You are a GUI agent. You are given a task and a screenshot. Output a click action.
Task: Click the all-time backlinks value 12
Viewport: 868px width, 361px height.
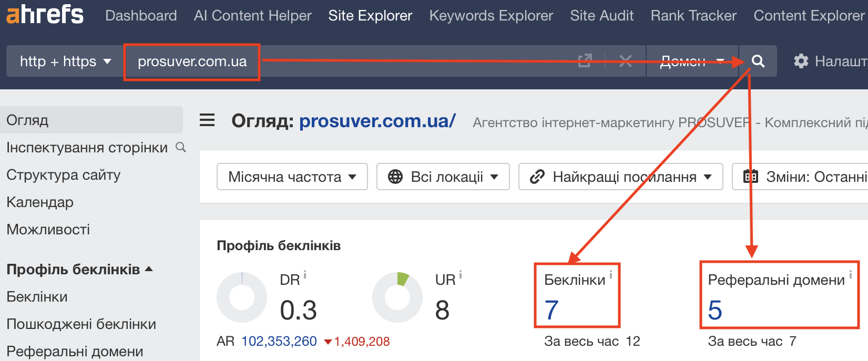(633, 341)
